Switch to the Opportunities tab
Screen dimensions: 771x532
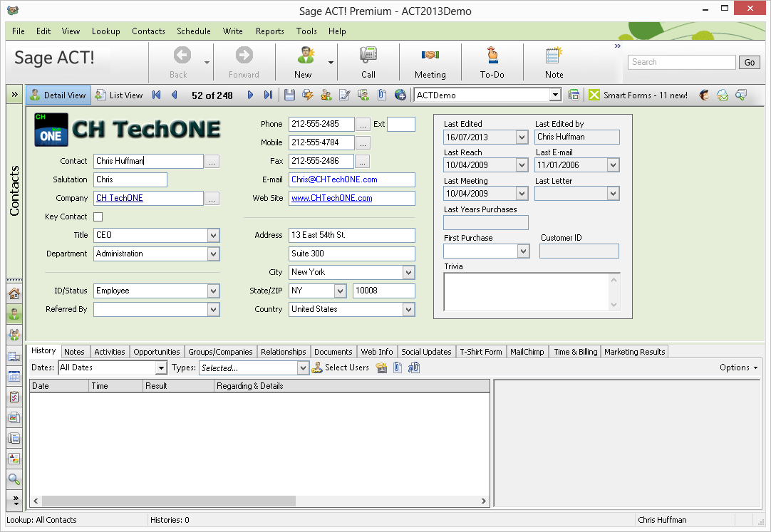coord(156,352)
